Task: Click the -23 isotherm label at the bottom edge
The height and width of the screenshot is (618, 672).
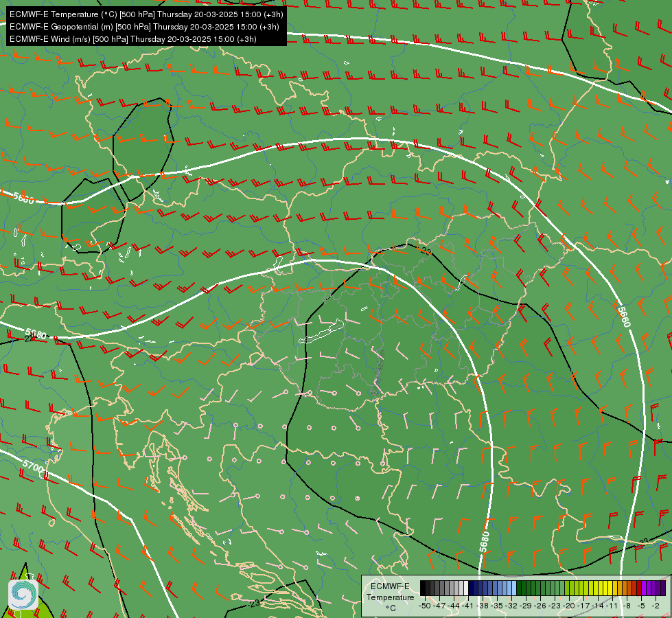Action: tap(254, 603)
